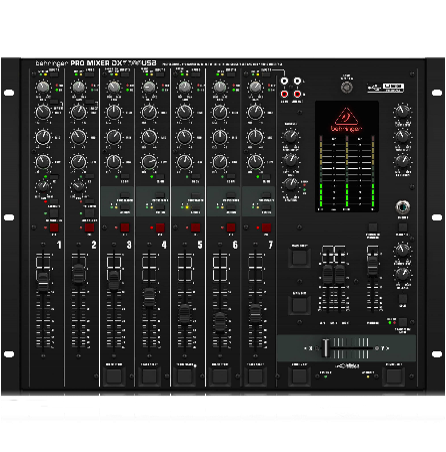Click the stereo level meter display
This screenshot has height=452, width=446.
[347, 157]
